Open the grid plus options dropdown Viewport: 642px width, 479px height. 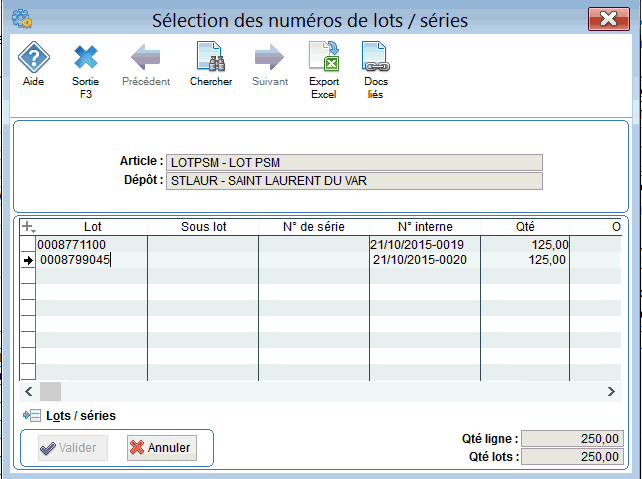click(x=28, y=227)
